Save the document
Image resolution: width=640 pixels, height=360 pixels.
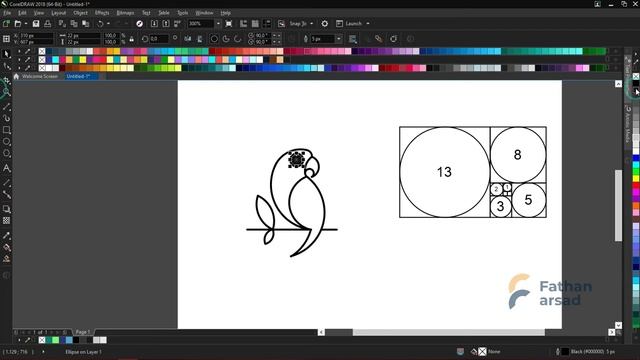tap(36, 24)
